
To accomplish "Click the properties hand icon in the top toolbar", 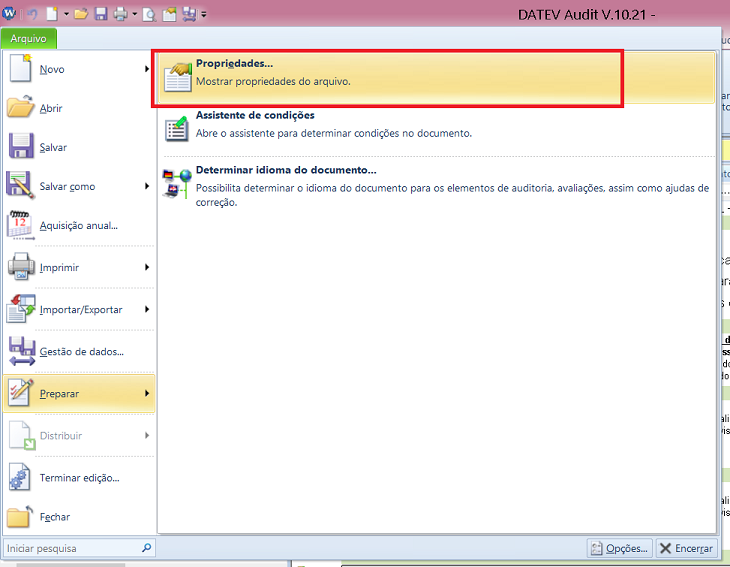I will 169,14.
